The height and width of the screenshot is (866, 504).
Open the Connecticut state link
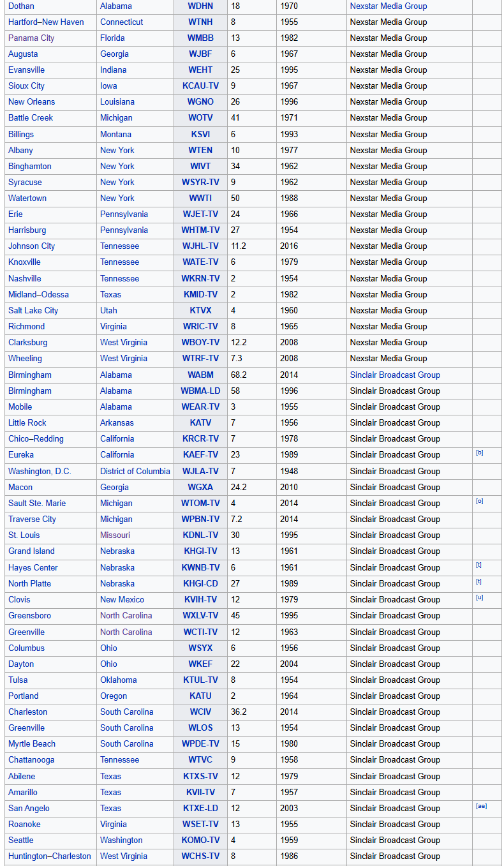pos(121,22)
